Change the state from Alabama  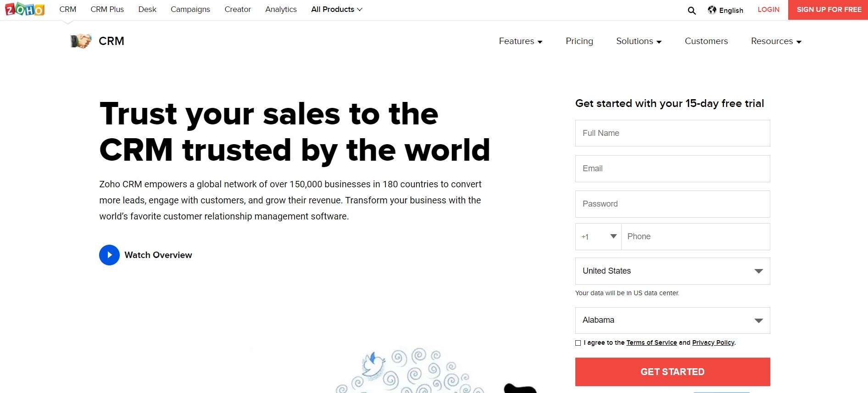pos(672,320)
